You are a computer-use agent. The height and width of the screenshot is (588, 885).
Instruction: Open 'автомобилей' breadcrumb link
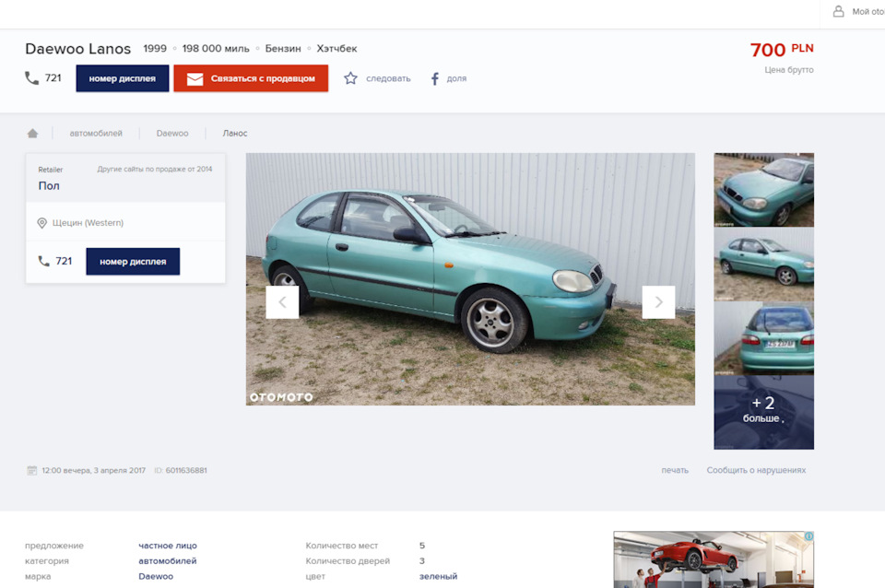96,133
